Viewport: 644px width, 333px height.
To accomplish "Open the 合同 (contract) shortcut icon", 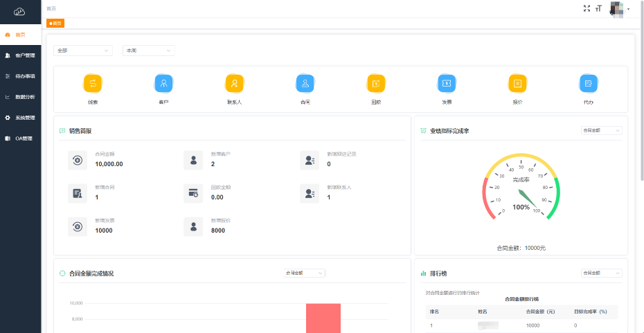I will tap(305, 83).
